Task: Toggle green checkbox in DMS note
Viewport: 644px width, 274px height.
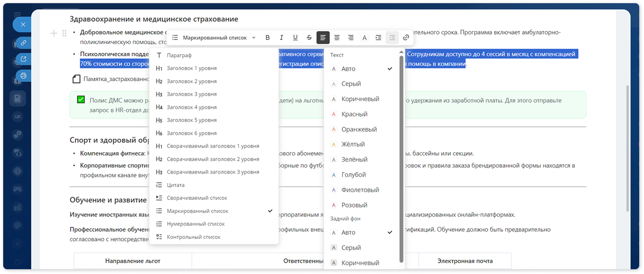Action: (81, 99)
